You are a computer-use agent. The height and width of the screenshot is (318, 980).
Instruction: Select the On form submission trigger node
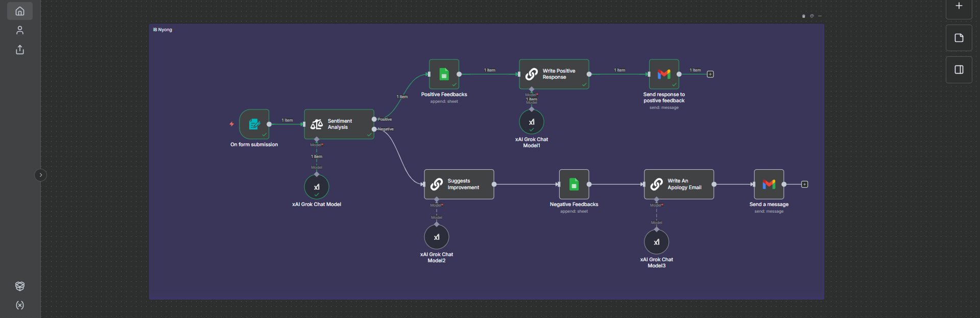tap(254, 124)
